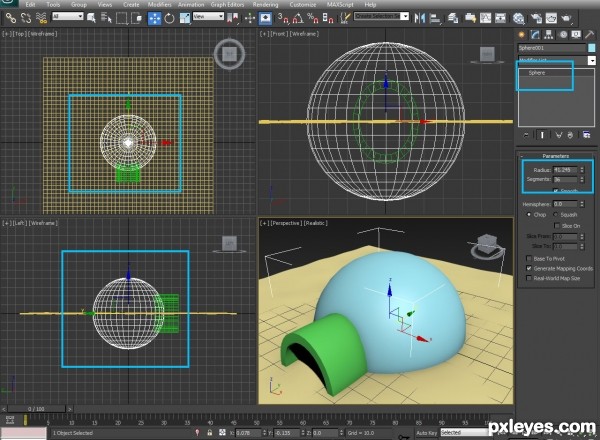Click the Segments spinner arrows

[582, 179]
